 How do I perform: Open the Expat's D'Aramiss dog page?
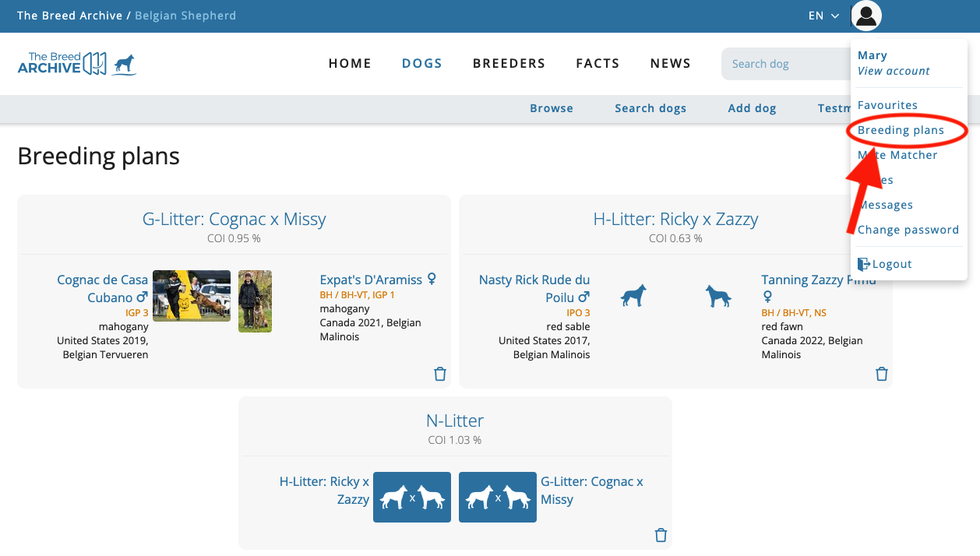372,279
